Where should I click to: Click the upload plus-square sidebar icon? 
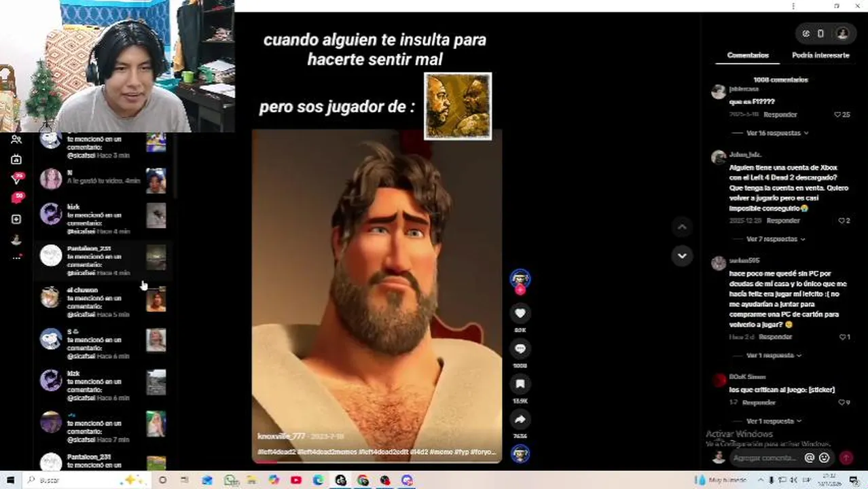point(16,219)
